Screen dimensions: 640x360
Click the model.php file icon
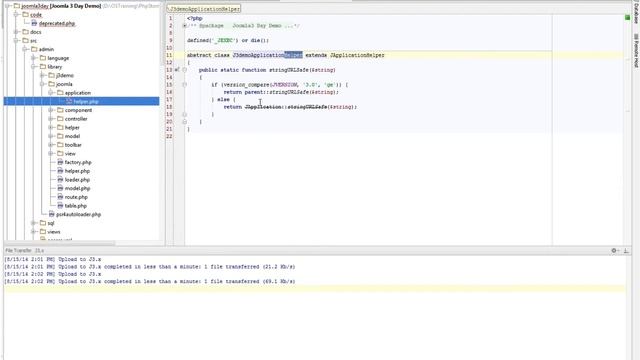pyautogui.click(x=60, y=188)
